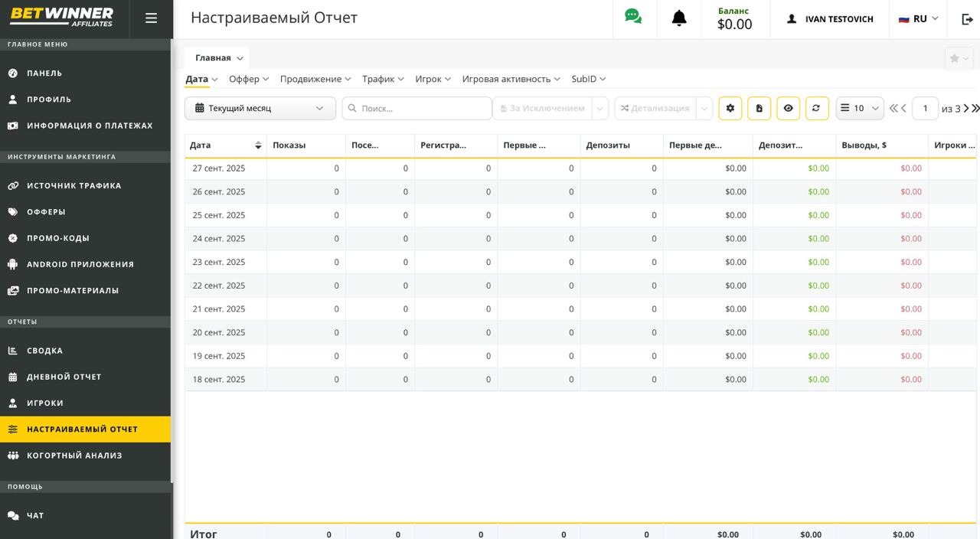Click the refresh report button
This screenshot has width=980, height=539.
816,109
